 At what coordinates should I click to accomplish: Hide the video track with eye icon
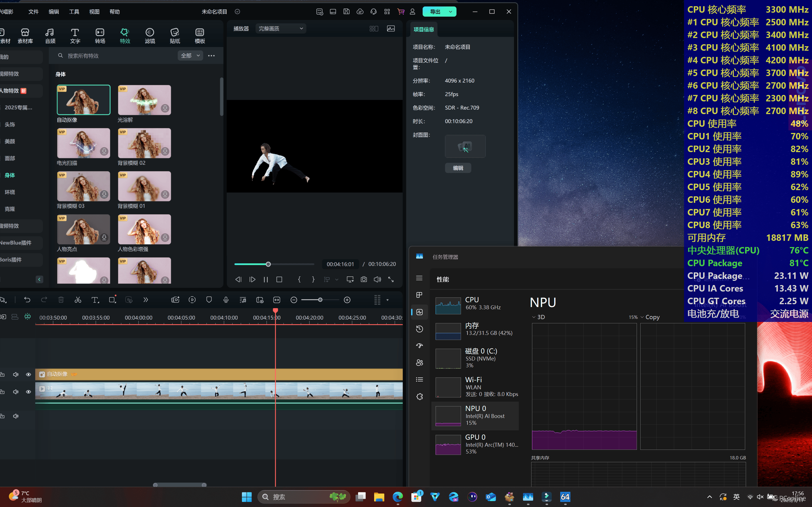(x=28, y=392)
